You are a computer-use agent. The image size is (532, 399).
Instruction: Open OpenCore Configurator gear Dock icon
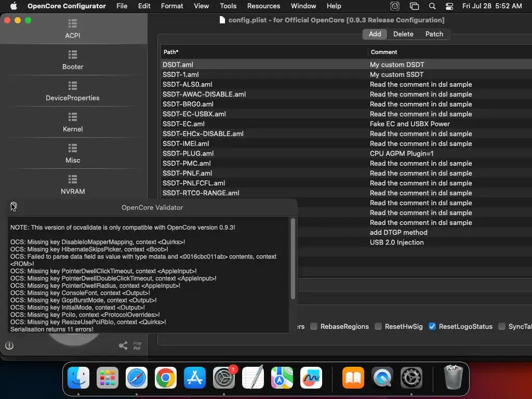tap(411, 378)
